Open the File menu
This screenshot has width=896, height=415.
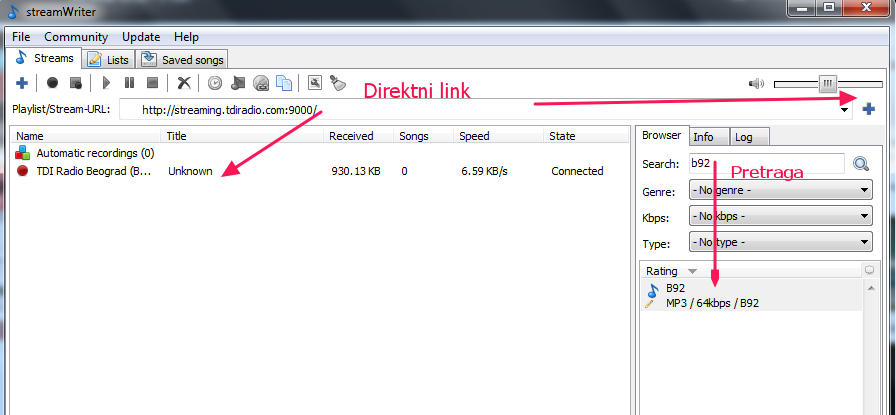pos(21,37)
